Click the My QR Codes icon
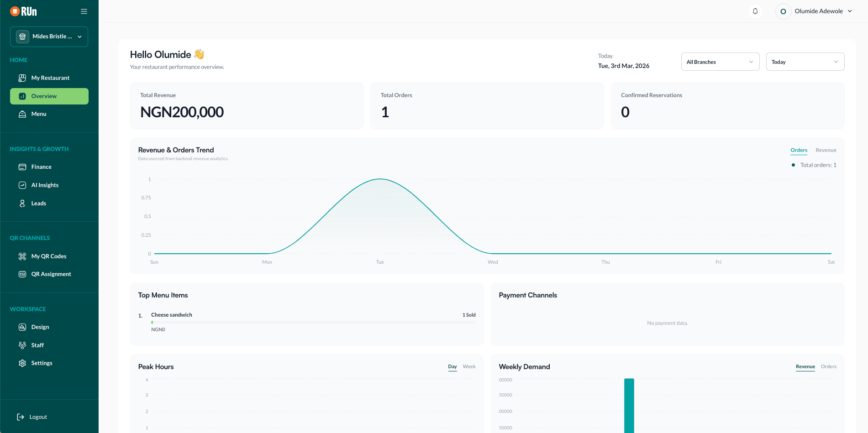The image size is (868, 433). click(x=22, y=256)
